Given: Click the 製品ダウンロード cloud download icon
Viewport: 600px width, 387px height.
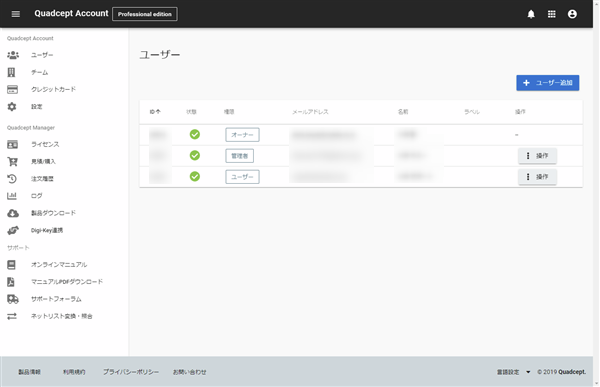Looking at the screenshot, I should coord(13,213).
